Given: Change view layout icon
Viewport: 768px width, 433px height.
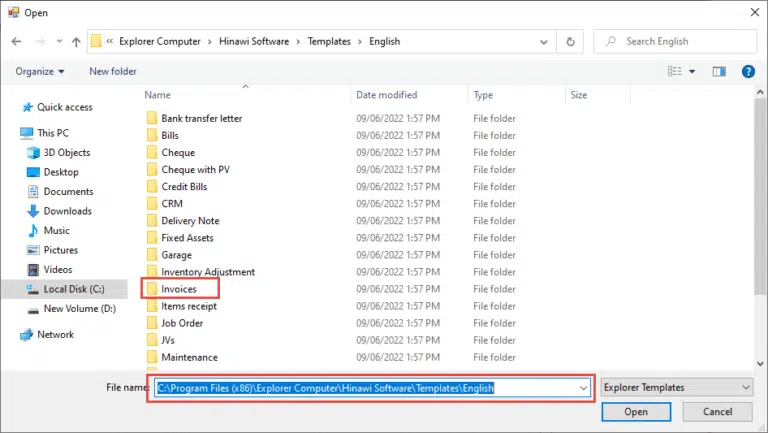Looking at the screenshot, I should click(674, 72).
